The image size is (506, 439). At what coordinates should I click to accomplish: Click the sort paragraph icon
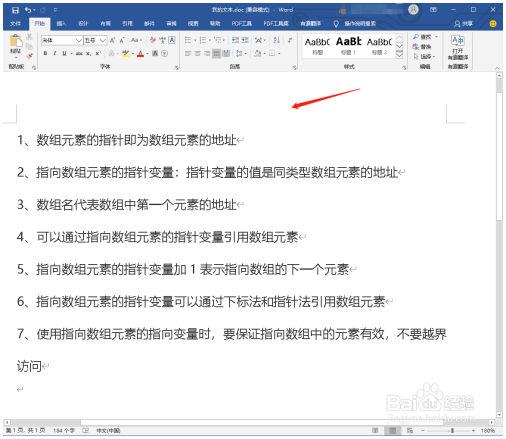point(276,40)
